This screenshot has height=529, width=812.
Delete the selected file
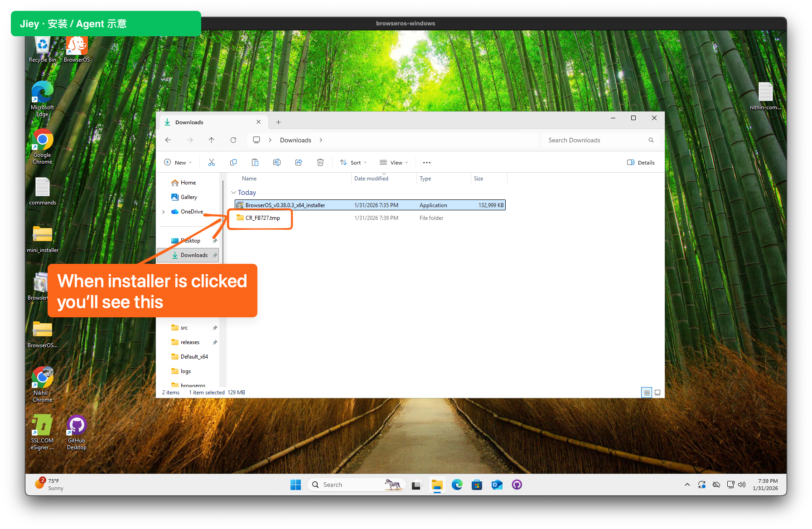click(320, 162)
